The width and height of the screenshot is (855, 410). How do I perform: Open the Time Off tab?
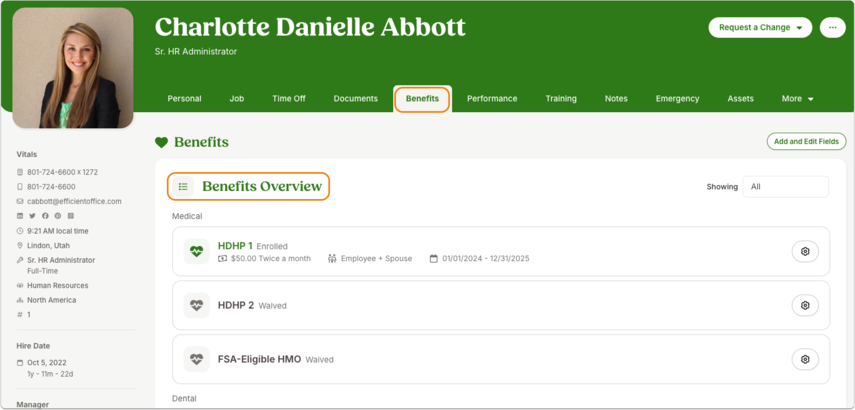[289, 99]
